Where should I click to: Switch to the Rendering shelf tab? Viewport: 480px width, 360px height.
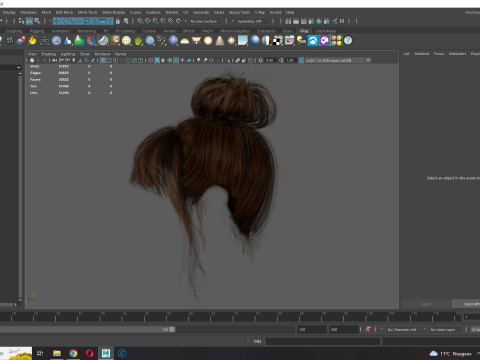coord(87,31)
